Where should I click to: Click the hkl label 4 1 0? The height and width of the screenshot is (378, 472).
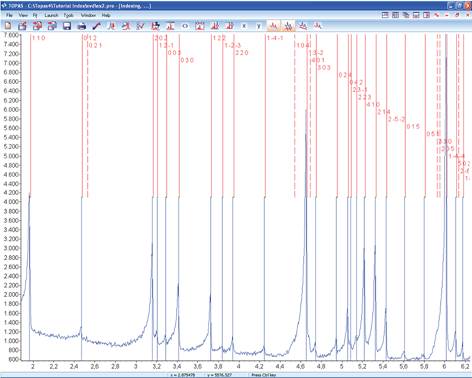click(x=373, y=105)
